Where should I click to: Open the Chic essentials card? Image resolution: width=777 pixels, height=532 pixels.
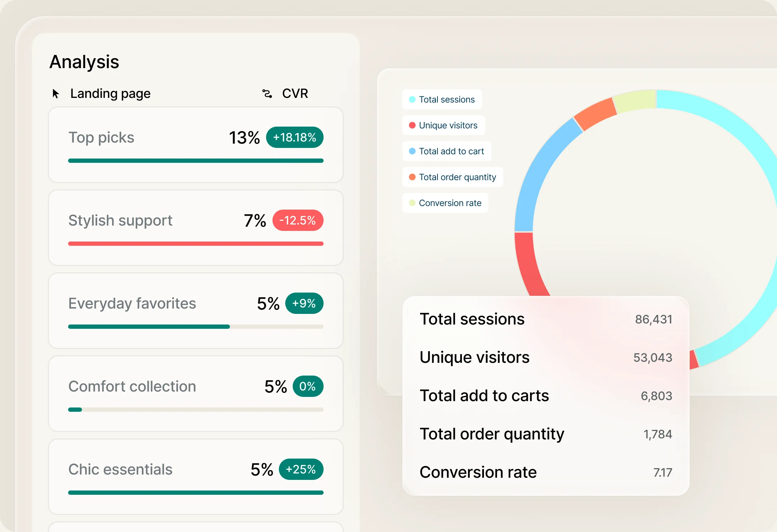tap(196, 477)
